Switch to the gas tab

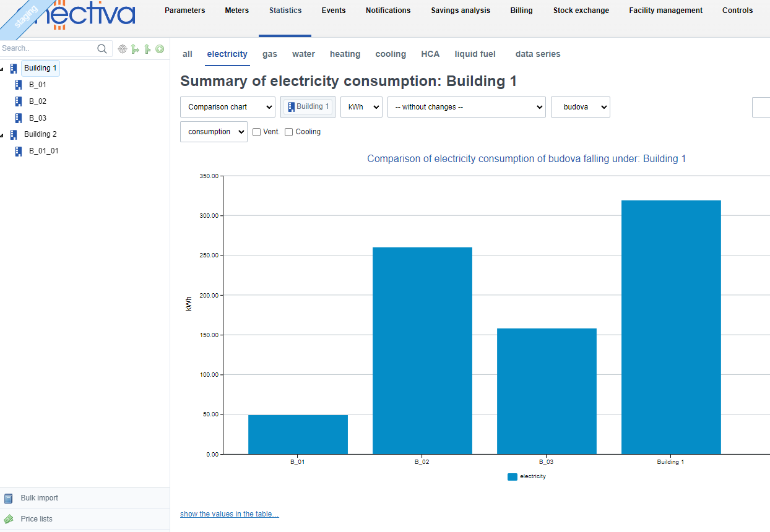click(x=269, y=54)
